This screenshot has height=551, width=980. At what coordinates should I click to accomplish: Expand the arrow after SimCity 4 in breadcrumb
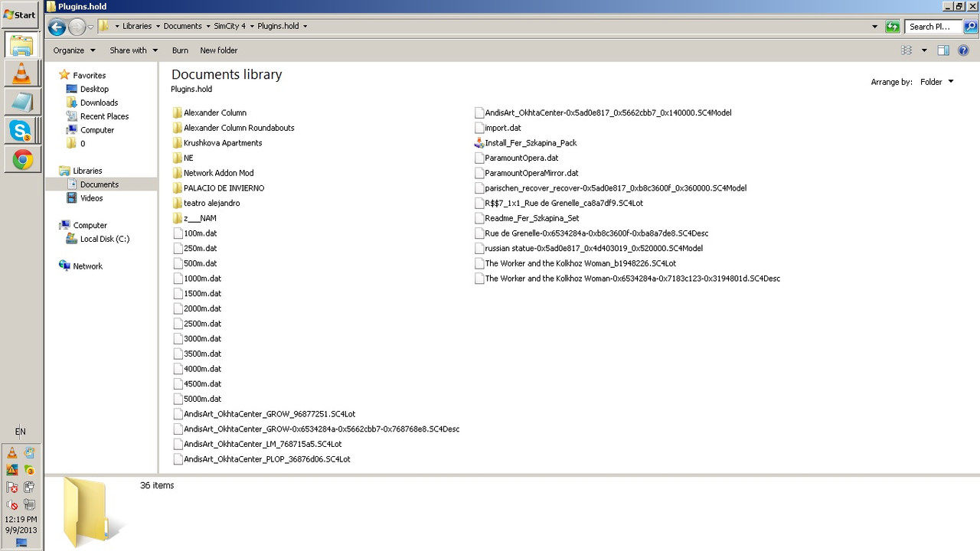(252, 26)
